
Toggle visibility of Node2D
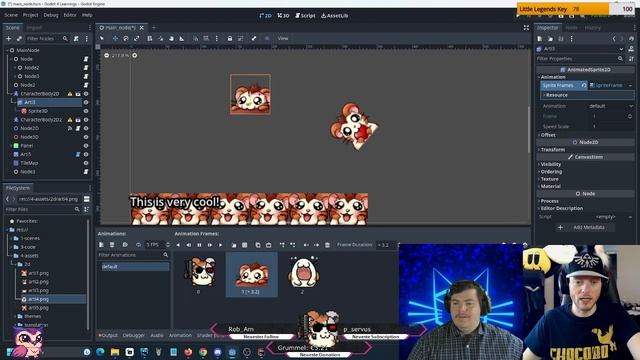pos(86,128)
